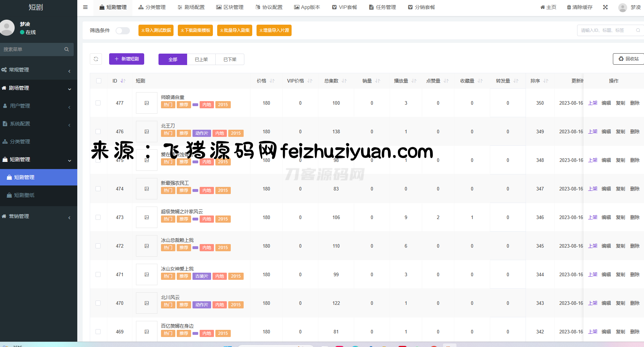Select the checkbox for row 473

(x=98, y=217)
